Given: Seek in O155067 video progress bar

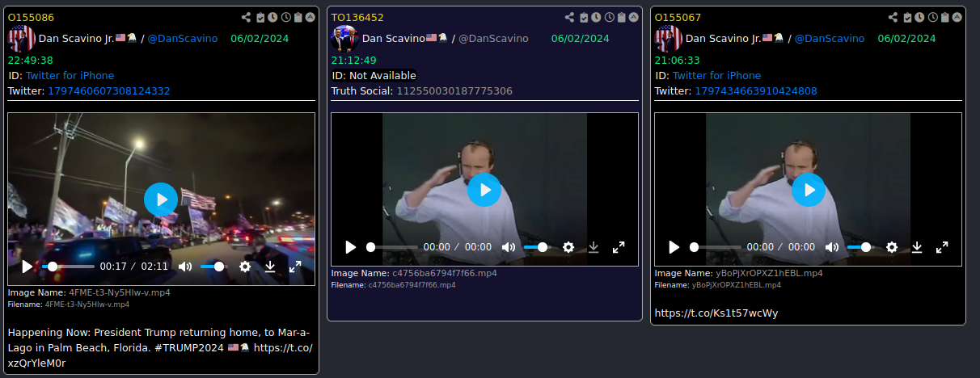Looking at the screenshot, I should (716, 247).
